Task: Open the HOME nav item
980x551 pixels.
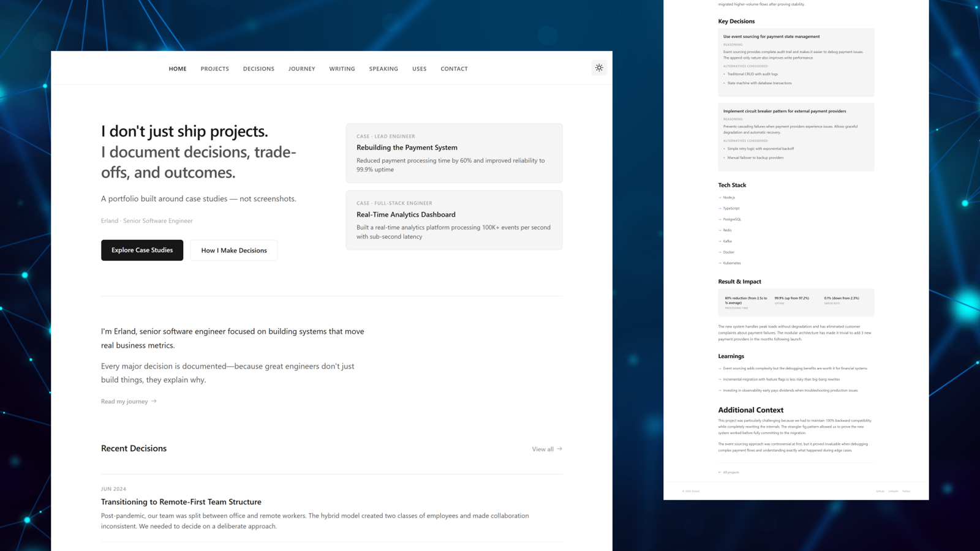Action: (178, 69)
